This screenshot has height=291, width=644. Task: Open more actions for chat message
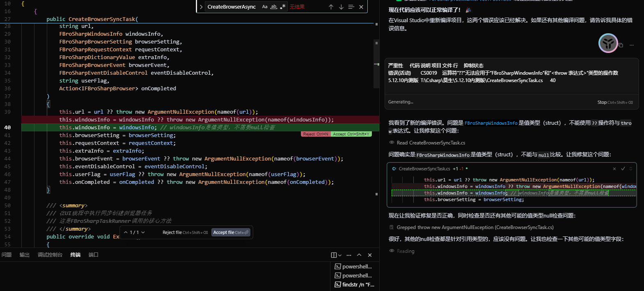point(632,45)
